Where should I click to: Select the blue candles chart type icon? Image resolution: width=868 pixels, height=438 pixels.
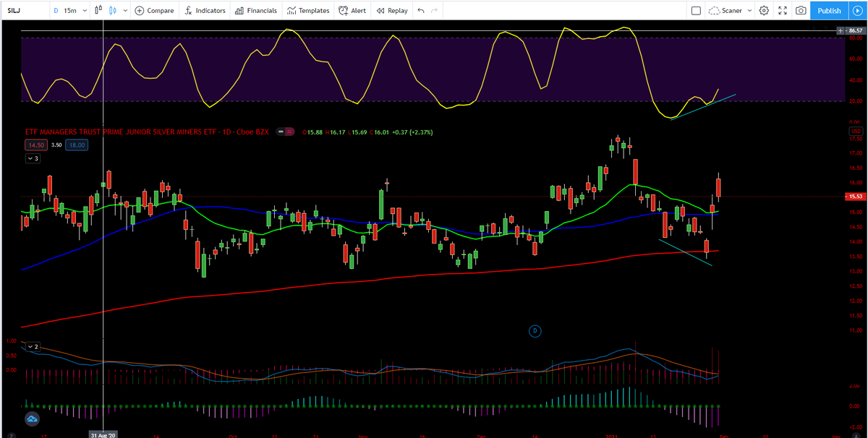[112, 11]
